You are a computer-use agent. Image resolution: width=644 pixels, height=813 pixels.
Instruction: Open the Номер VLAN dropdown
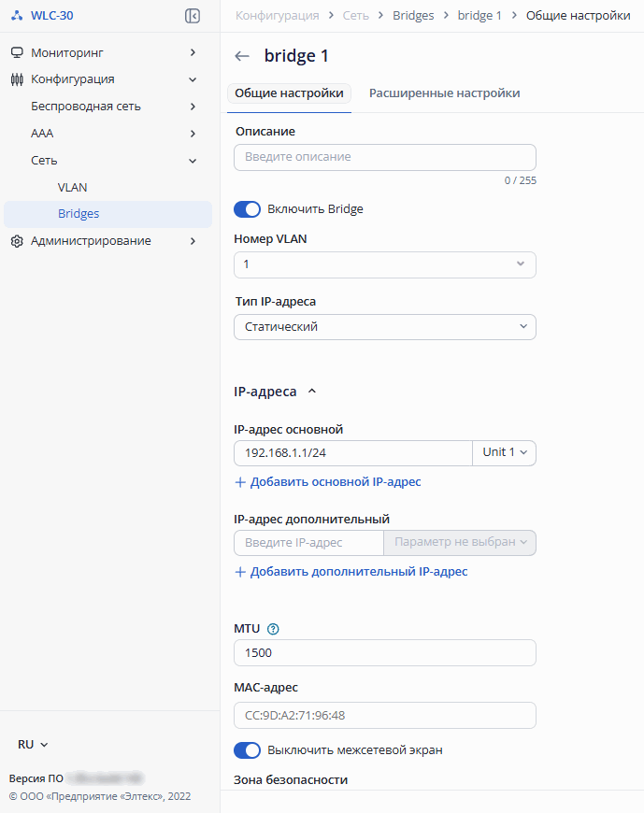click(x=385, y=265)
